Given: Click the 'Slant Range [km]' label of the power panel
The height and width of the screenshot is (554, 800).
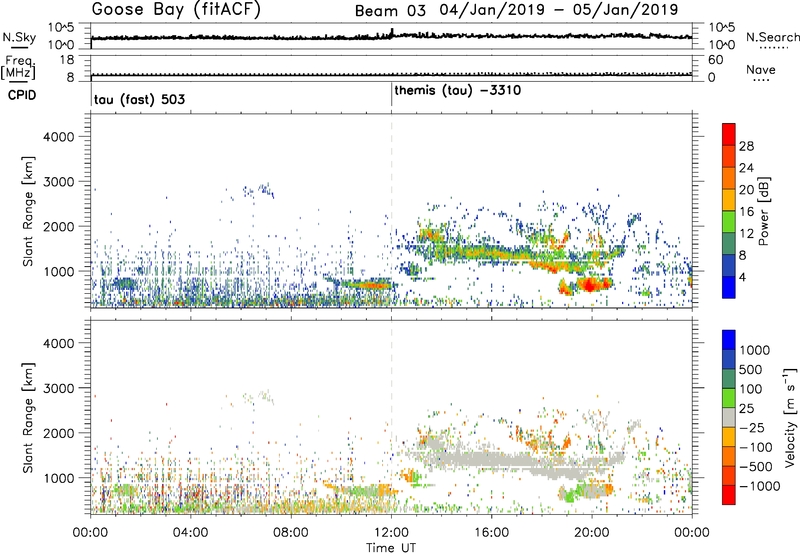Looking at the screenshot, I should point(28,211).
